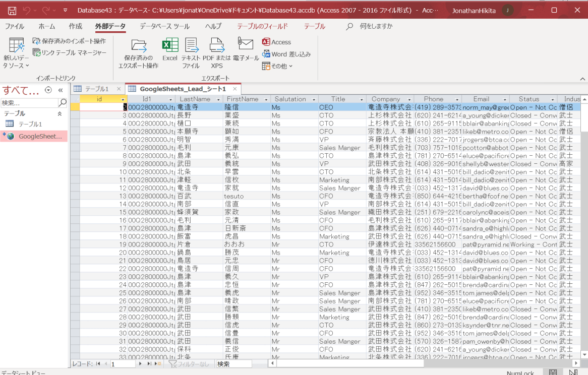Open the ヘルプ tab

[213, 26]
